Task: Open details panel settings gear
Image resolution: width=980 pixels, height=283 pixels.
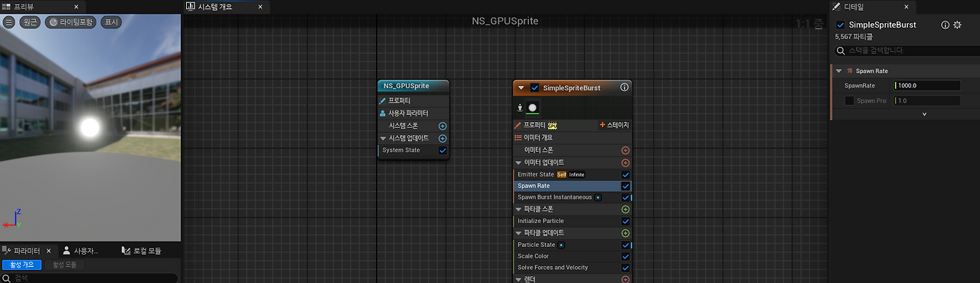Action: click(956, 25)
